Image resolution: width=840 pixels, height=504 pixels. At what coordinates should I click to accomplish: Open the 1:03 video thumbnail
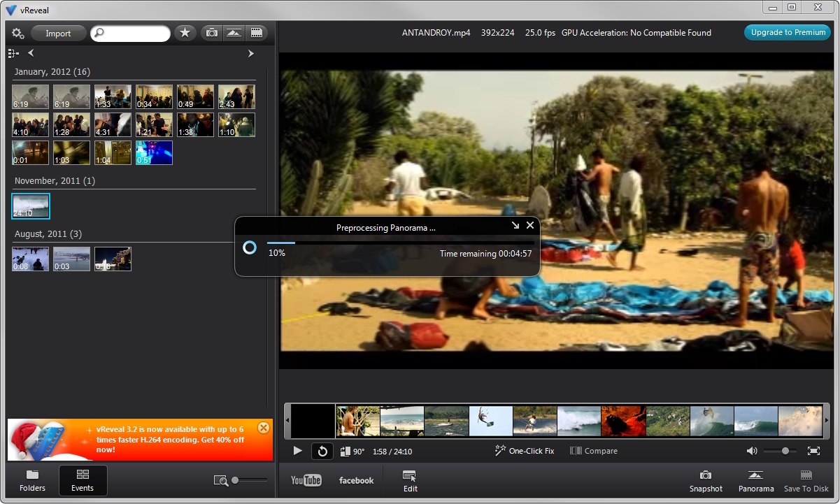click(x=71, y=152)
